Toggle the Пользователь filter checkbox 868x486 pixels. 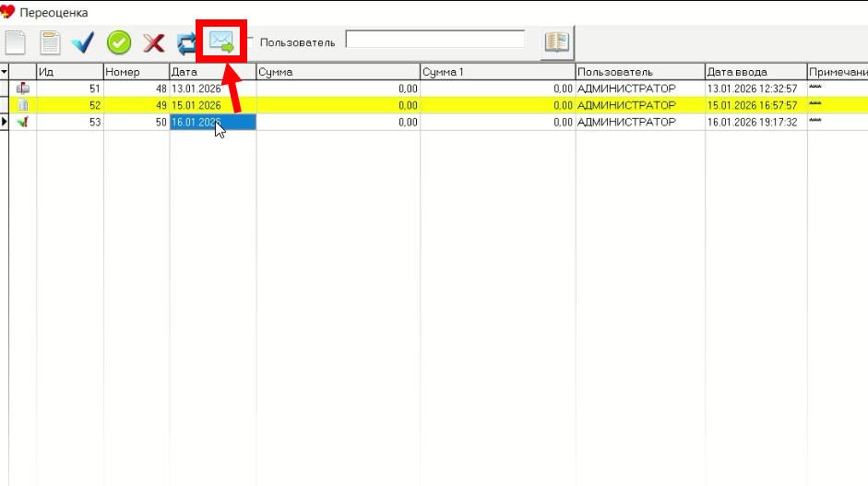(250, 42)
